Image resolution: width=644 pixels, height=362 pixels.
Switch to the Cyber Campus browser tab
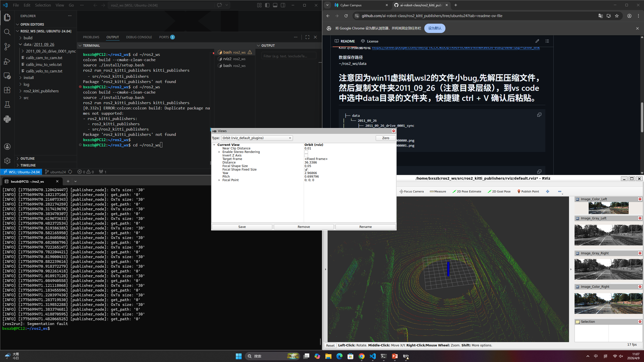pos(361,5)
